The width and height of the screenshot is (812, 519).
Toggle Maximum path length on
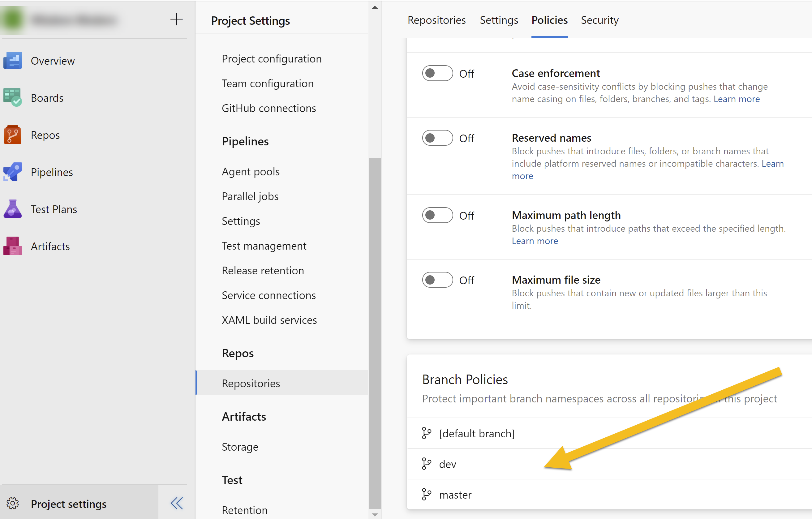coord(437,215)
